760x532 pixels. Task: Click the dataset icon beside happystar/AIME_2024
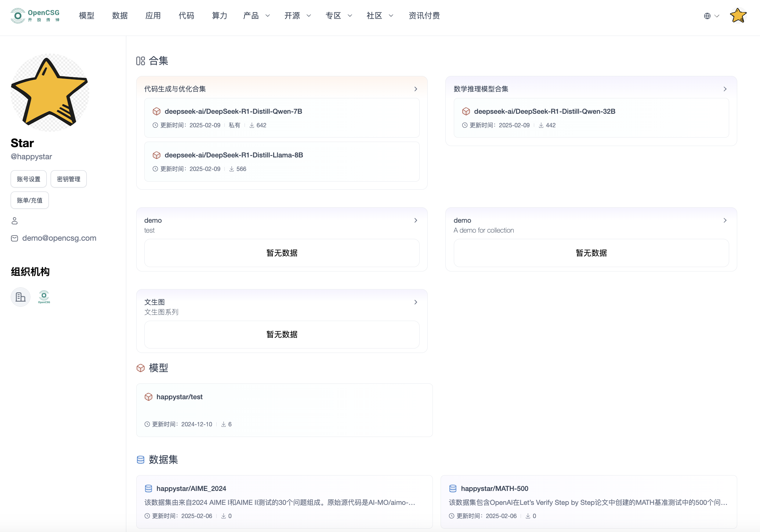tap(148, 489)
